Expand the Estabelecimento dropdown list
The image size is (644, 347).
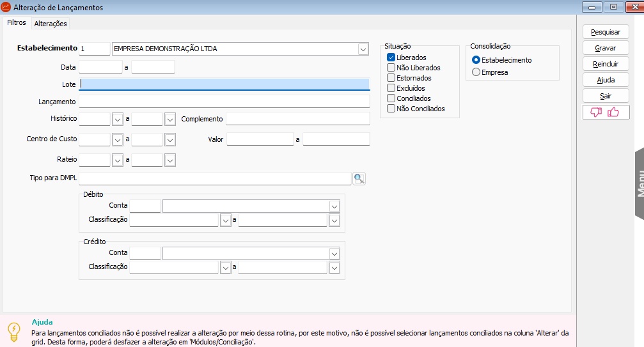pyautogui.click(x=363, y=49)
